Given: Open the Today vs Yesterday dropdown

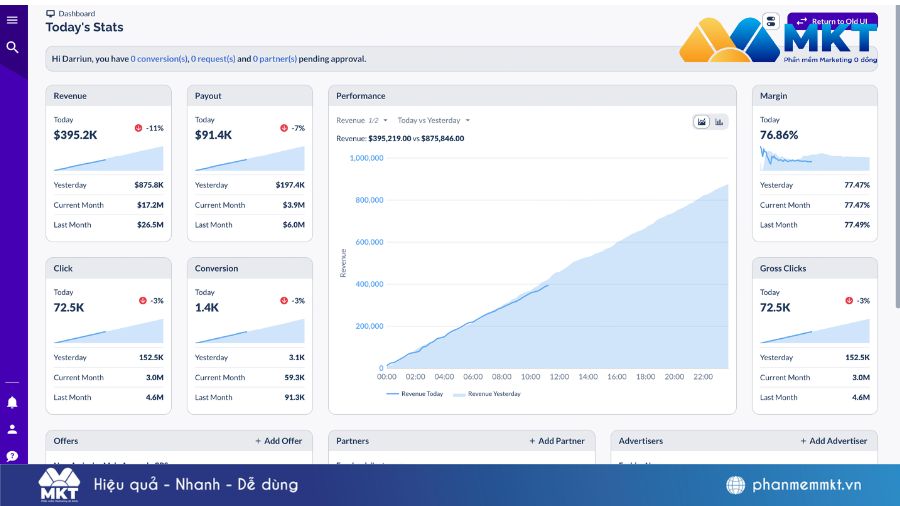Looking at the screenshot, I should click(433, 120).
